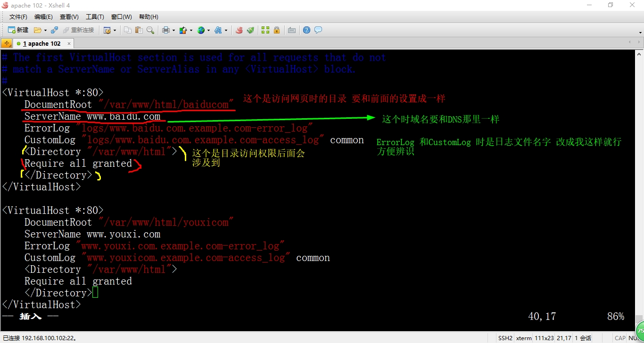Click the restore-down window button
Image resolution: width=644 pixels, height=343 pixels.
(611, 5)
